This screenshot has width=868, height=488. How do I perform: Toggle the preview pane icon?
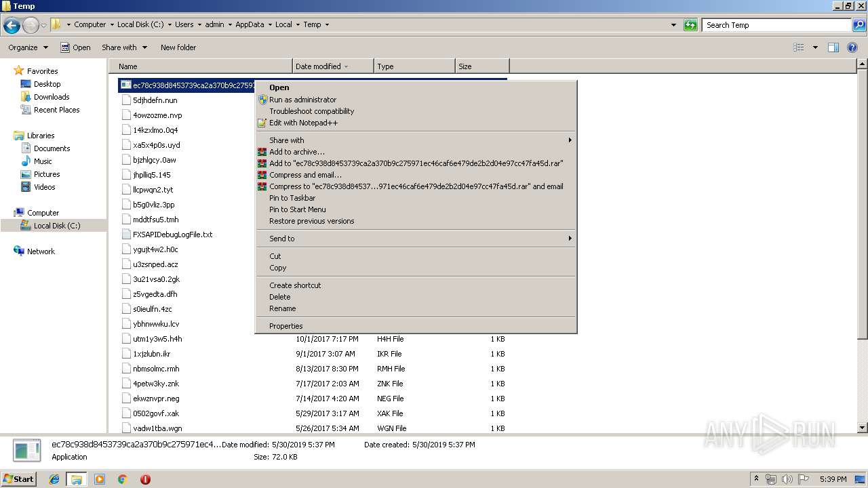tap(833, 47)
